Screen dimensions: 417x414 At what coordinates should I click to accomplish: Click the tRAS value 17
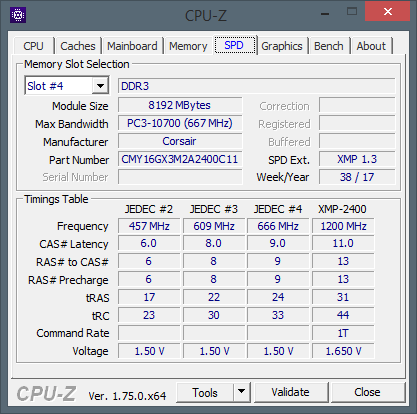coord(149,297)
